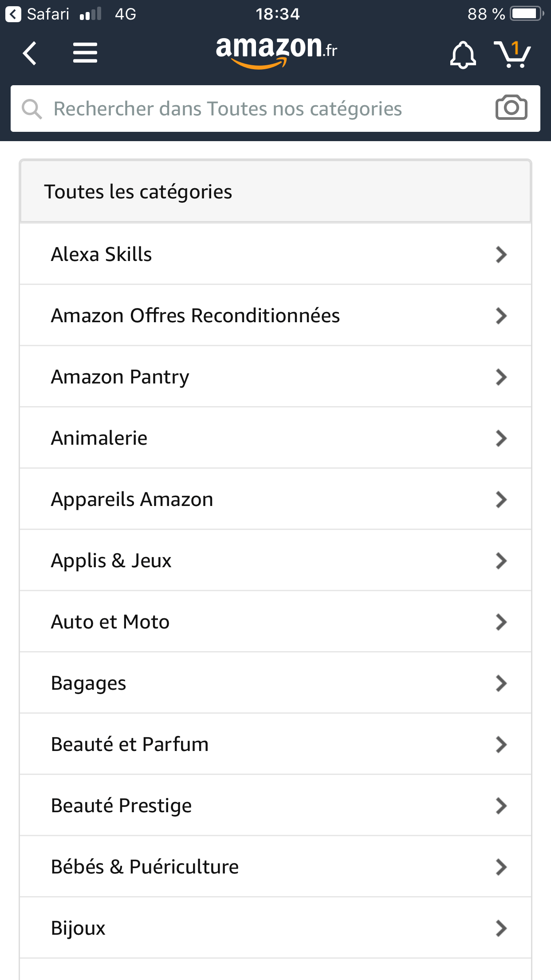Open Amazon Offres Reconditionnées category
Image resolution: width=551 pixels, height=980 pixels.
195,316
